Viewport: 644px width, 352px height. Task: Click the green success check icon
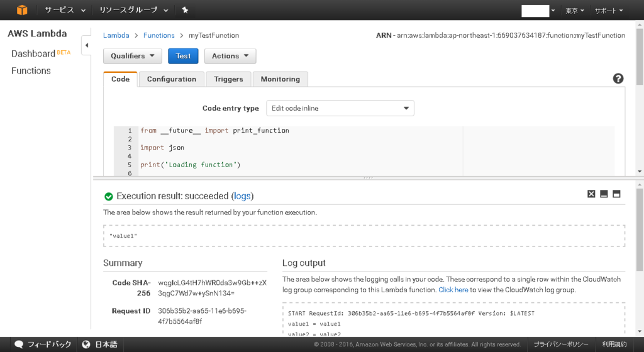(108, 197)
